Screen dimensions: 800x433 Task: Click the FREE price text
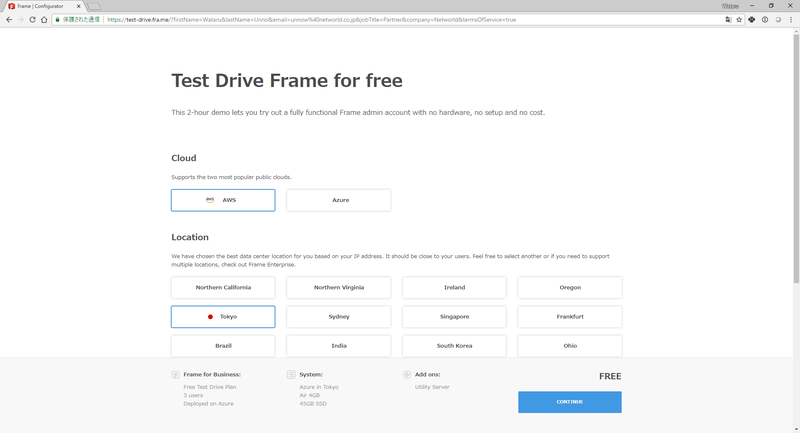610,376
